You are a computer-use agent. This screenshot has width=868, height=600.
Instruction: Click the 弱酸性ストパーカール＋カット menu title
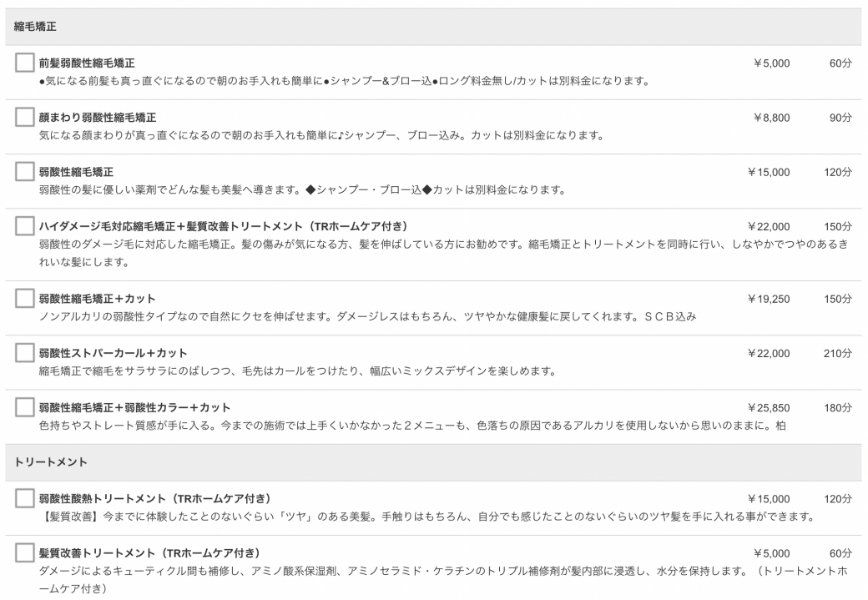point(114,353)
